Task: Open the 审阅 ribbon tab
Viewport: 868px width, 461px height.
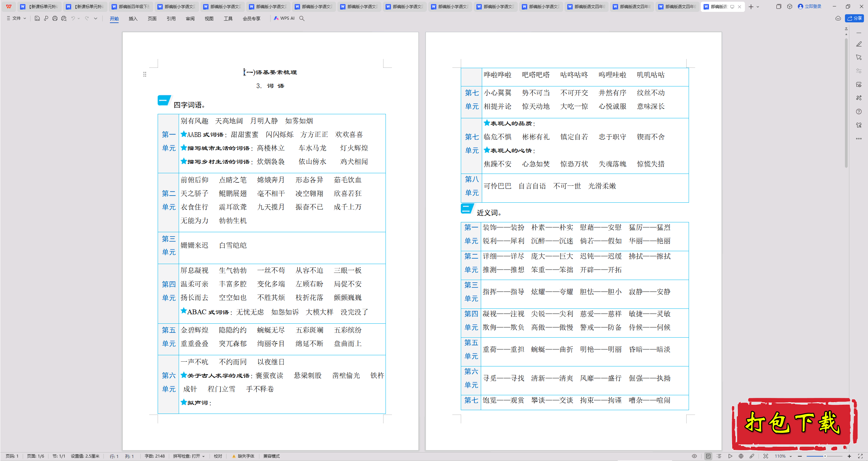Action: click(x=190, y=19)
